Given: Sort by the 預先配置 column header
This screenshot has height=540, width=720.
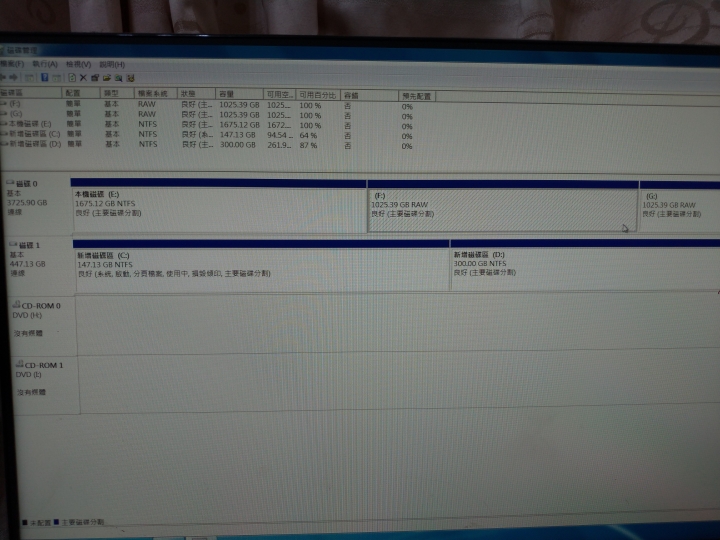Looking at the screenshot, I should point(417,96).
